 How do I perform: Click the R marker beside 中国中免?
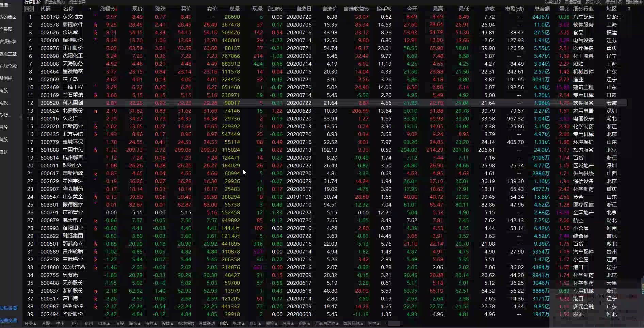coord(96,150)
